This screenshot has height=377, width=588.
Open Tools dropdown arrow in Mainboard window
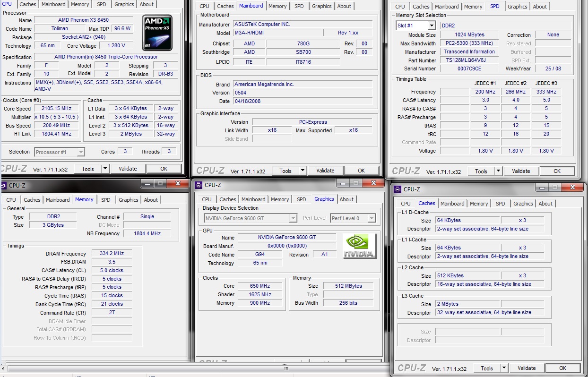click(x=303, y=171)
